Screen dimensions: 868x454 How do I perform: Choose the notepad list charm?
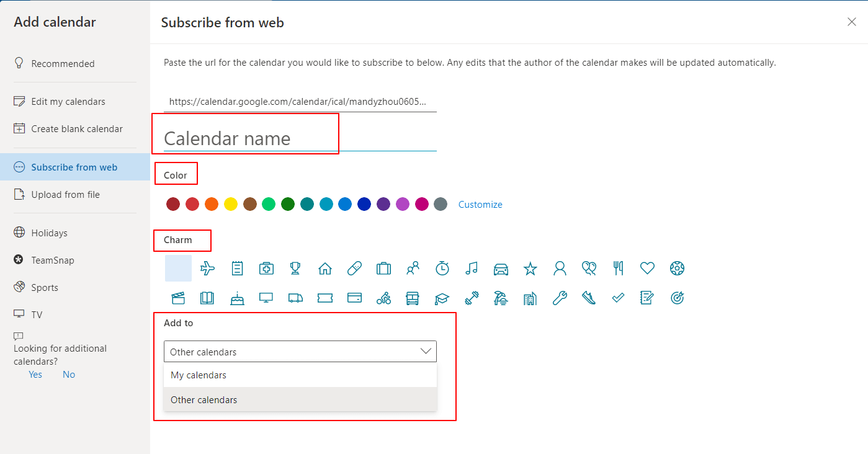pyautogui.click(x=237, y=269)
